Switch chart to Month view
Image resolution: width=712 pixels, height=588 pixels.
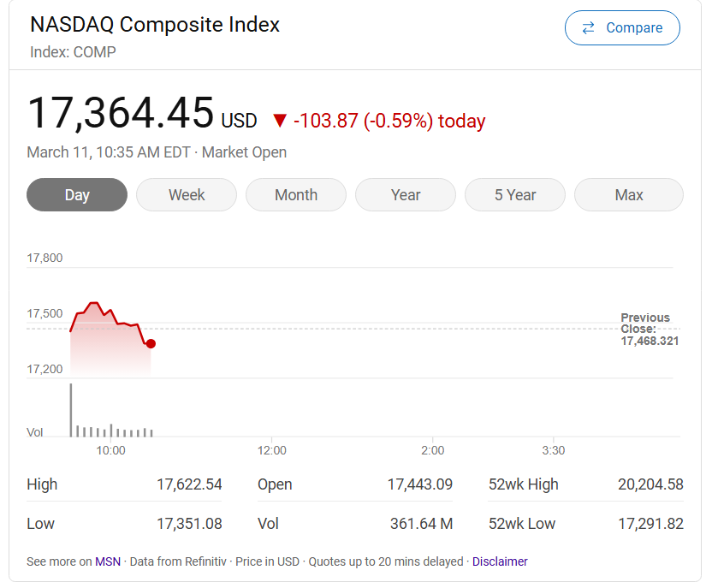pyautogui.click(x=296, y=195)
